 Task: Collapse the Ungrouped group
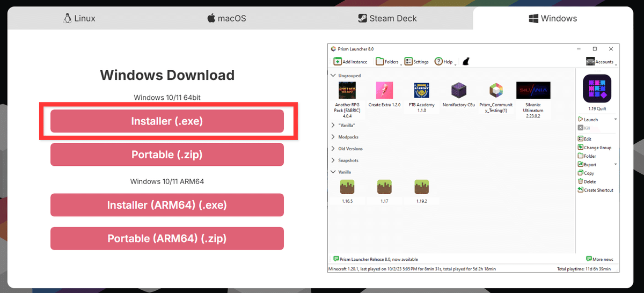pyautogui.click(x=333, y=76)
